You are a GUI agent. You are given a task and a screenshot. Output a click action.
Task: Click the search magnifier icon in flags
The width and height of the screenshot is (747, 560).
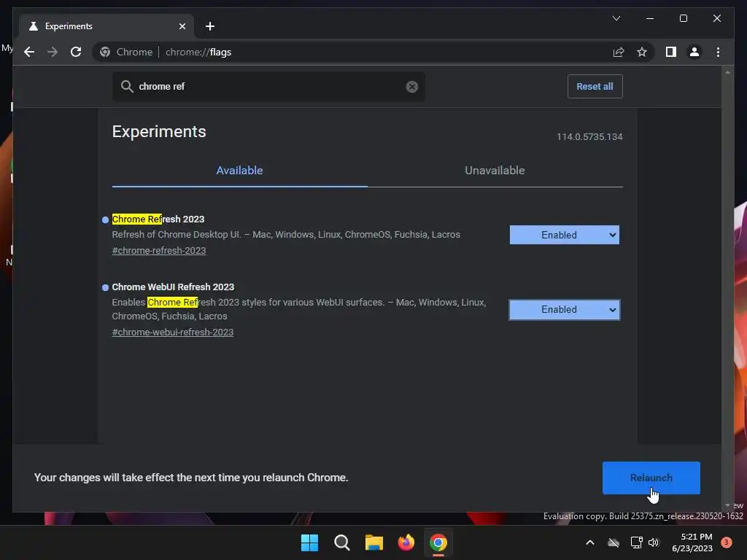pos(127,86)
